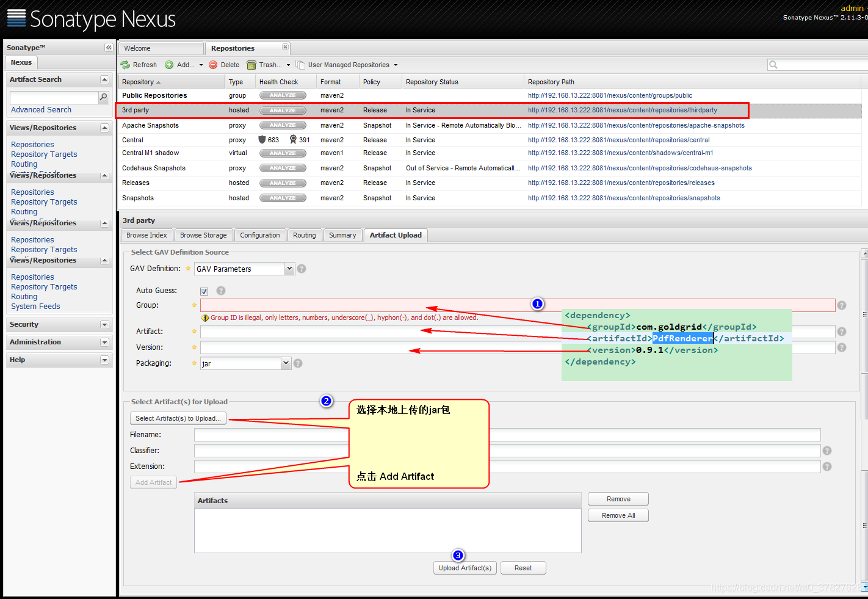Viewport: 868px width, 599px height.
Task: Click ANALYZE for Codehaus Snapshots
Action: [x=283, y=168]
